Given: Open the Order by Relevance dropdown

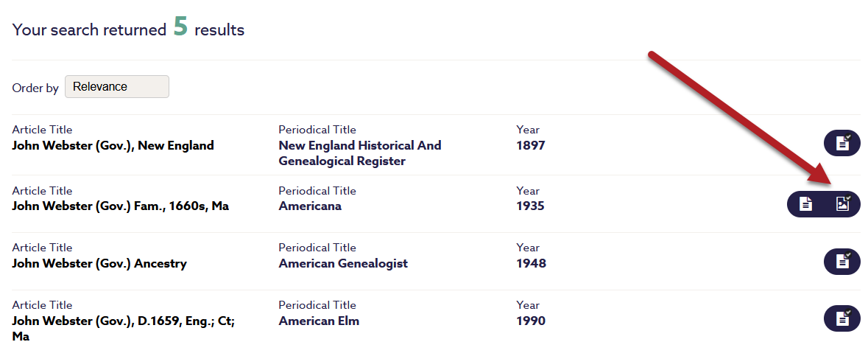Looking at the screenshot, I should coord(117,87).
